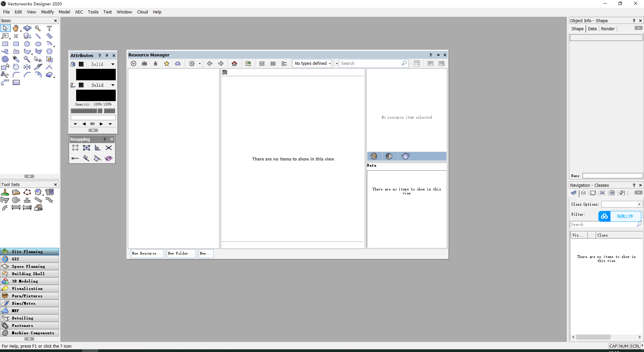The width and height of the screenshot is (644, 352).
Task: Click the black pen color swatch
Action: click(x=96, y=95)
